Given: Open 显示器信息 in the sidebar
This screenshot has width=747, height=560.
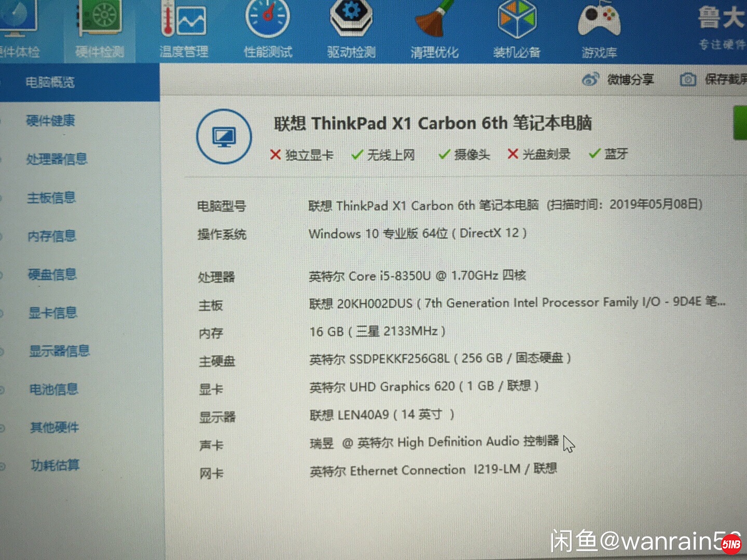Looking at the screenshot, I should [x=60, y=351].
